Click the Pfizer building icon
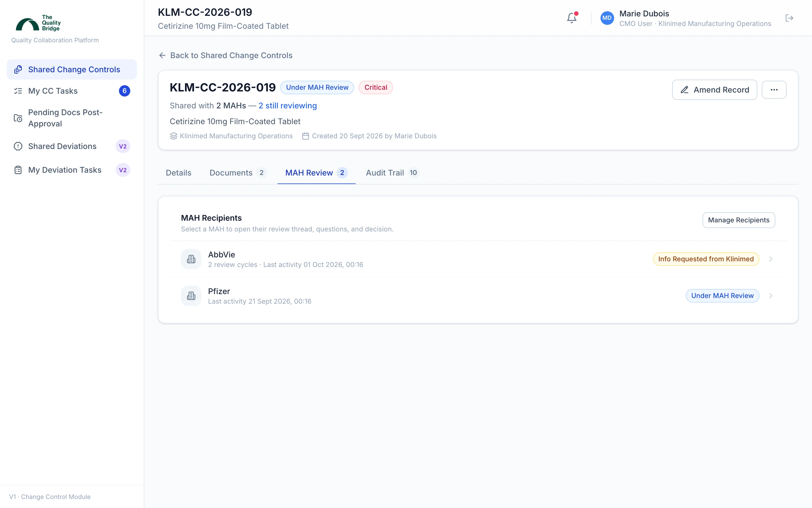 [191, 296]
